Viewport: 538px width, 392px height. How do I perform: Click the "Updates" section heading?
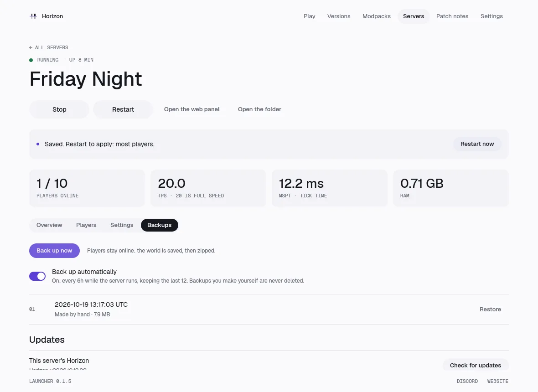click(47, 340)
